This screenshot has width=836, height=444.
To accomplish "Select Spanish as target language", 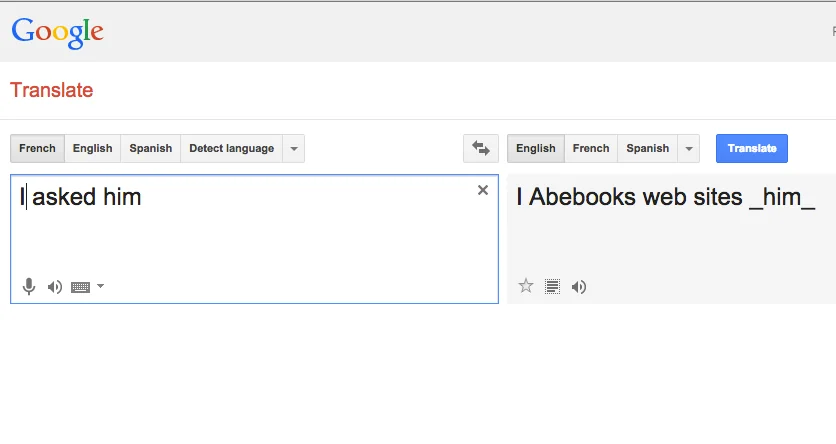I will [x=648, y=148].
